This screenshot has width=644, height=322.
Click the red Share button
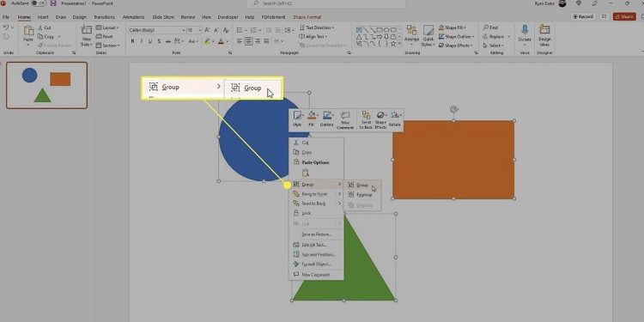click(624, 17)
